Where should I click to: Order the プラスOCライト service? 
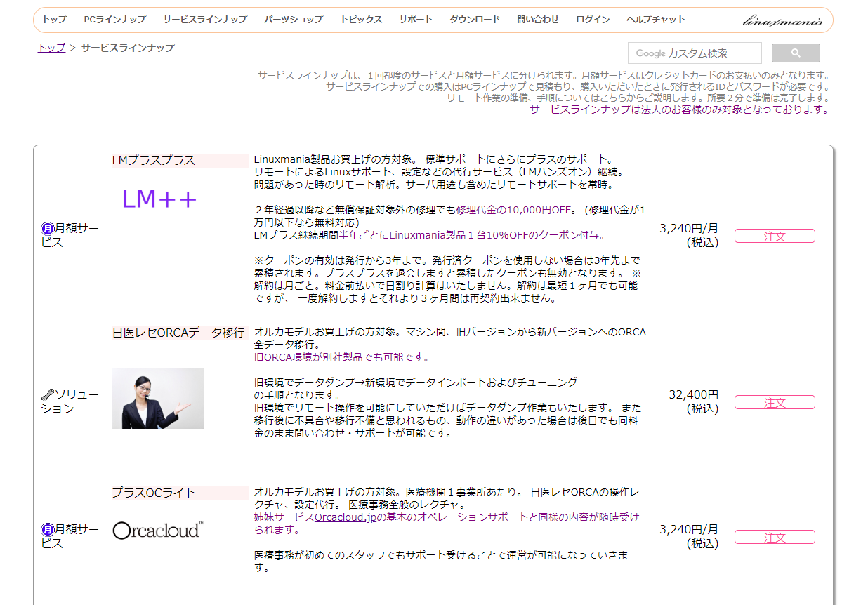click(775, 537)
